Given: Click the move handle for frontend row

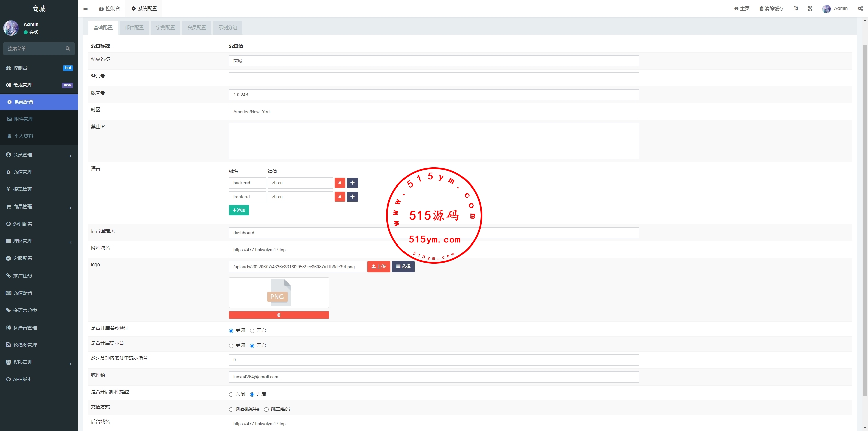Looking at the screenshot, I should [352, 197].
